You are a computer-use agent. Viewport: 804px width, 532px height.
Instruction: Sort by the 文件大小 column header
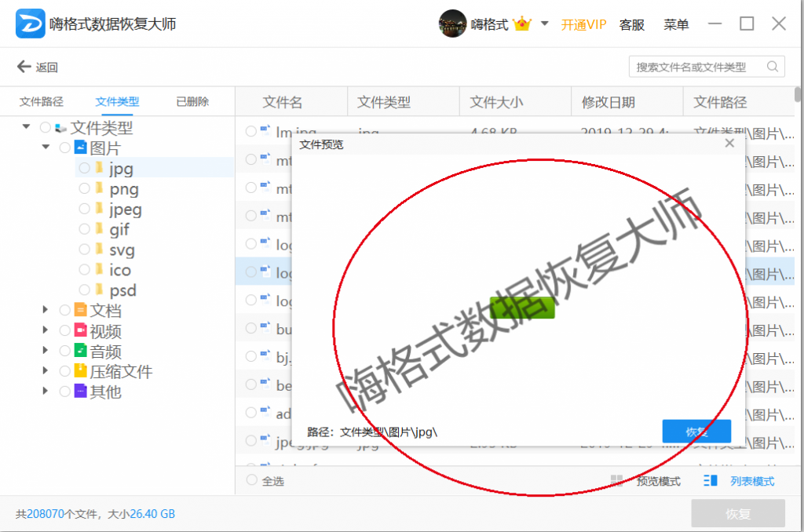click(x=496, y=102)
